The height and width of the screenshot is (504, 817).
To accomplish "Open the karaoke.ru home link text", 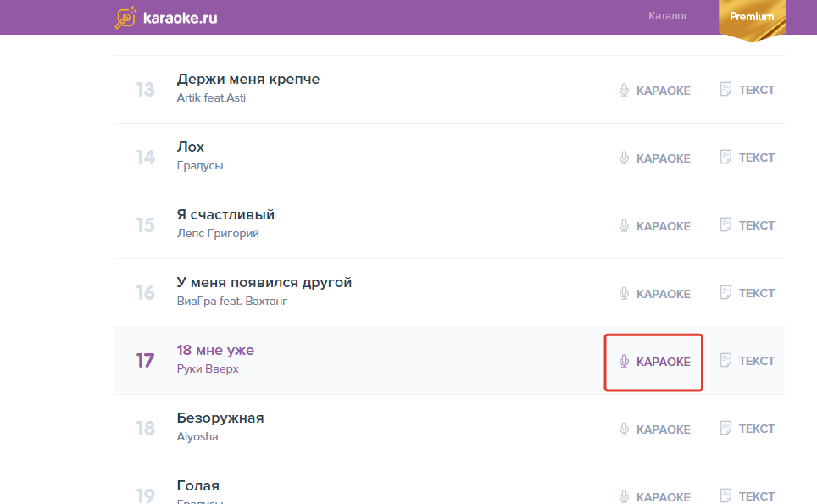I will pos(181,19).
